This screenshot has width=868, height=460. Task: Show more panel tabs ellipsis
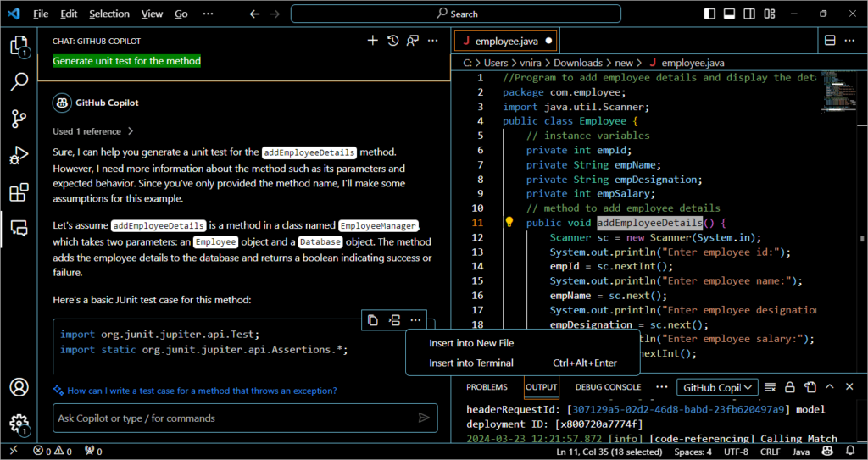[x=661, y=387]
